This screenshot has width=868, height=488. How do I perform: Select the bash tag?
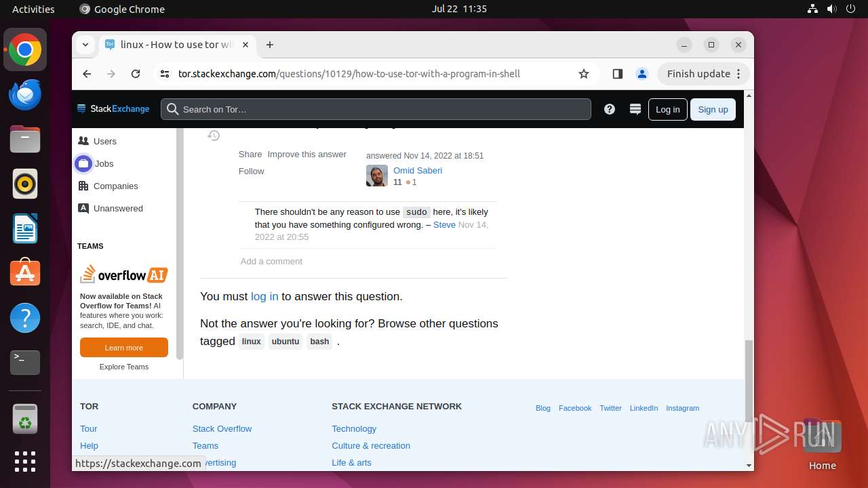319,342
